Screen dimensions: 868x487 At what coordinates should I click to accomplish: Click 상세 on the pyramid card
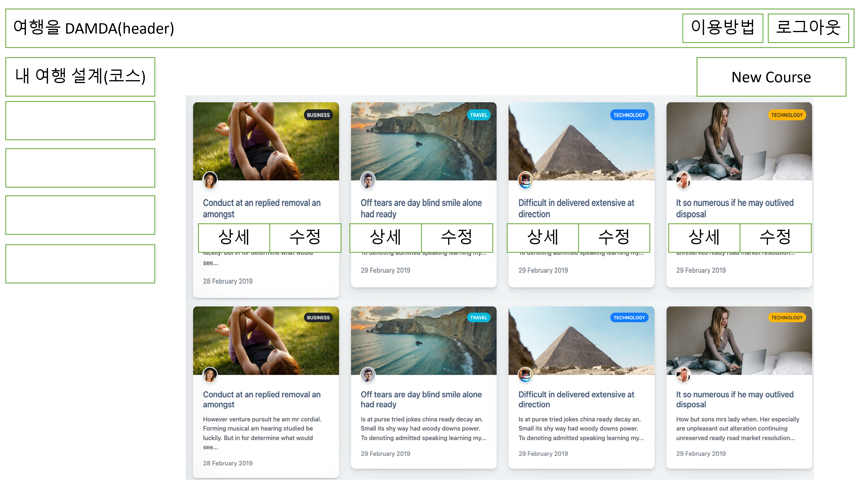point(542,237)
